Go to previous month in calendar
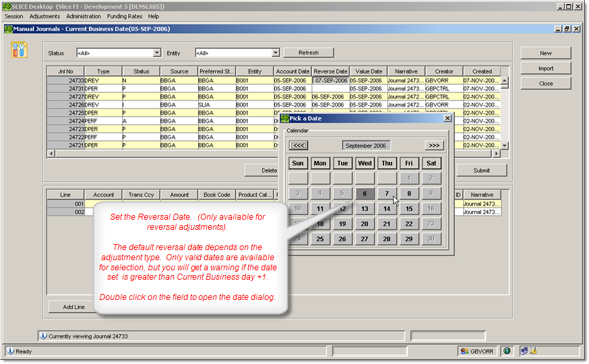This screenshot has height=364, width=589. [x=299, y=145]
